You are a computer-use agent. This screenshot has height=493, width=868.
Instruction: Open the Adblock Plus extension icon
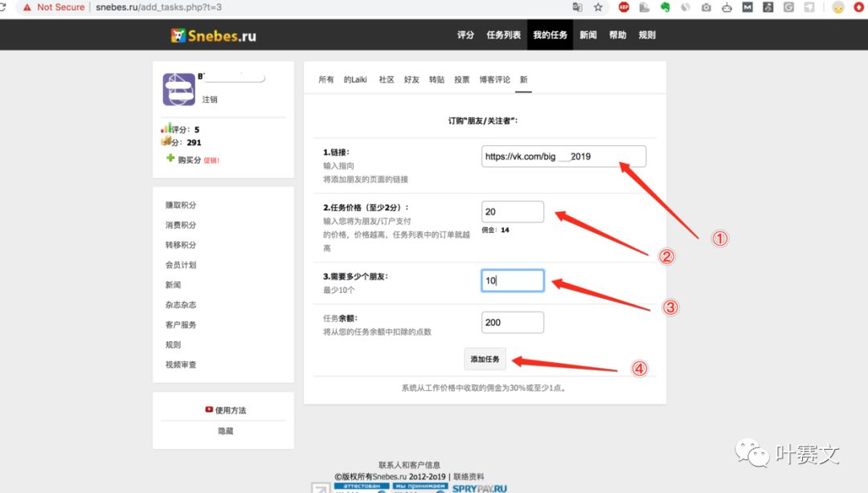[x=623, y=7]
